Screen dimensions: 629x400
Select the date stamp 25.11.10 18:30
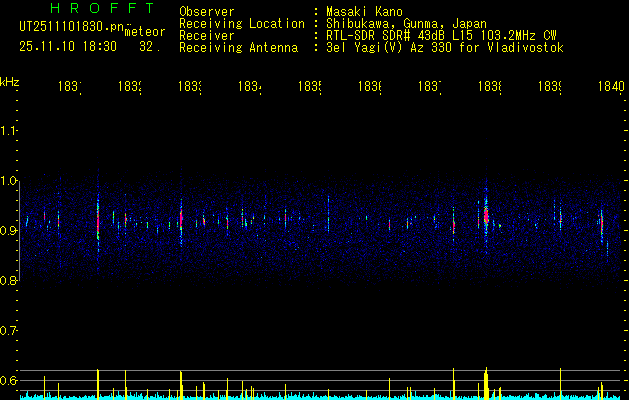tap(68, 47)
